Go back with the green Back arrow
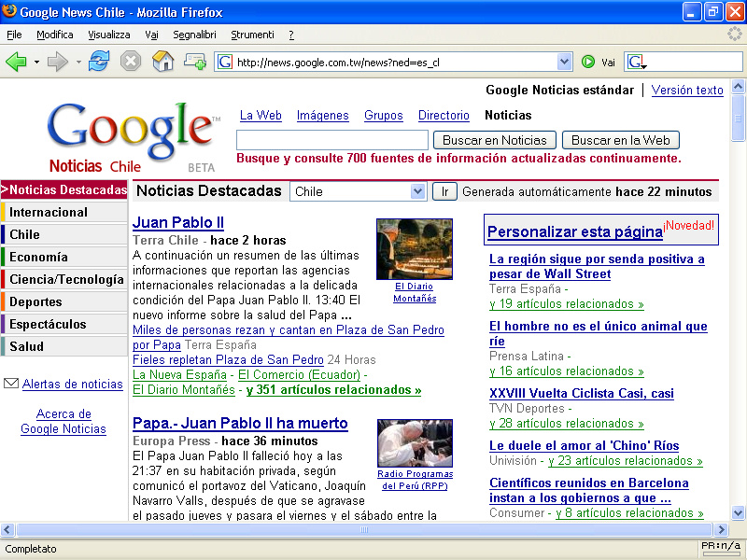The image size is (747, 560). 16,62
